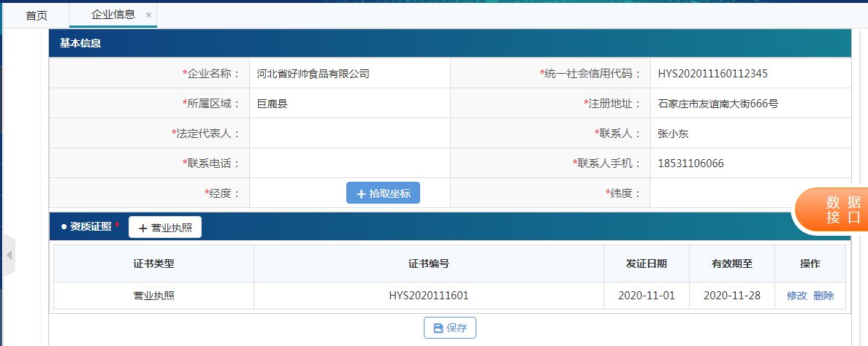Click the 营业执照 cell in table
868x346 pixels.
(x=154, y=296)
